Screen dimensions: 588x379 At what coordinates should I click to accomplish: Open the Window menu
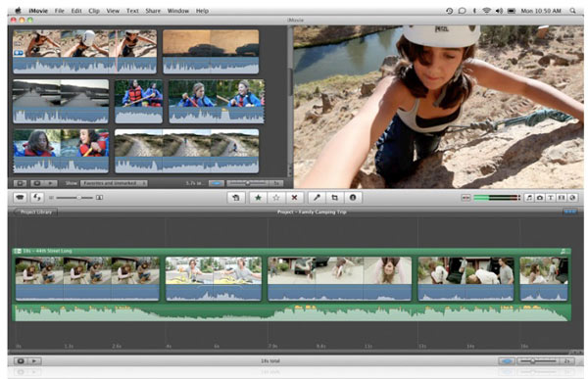(178, 11)
